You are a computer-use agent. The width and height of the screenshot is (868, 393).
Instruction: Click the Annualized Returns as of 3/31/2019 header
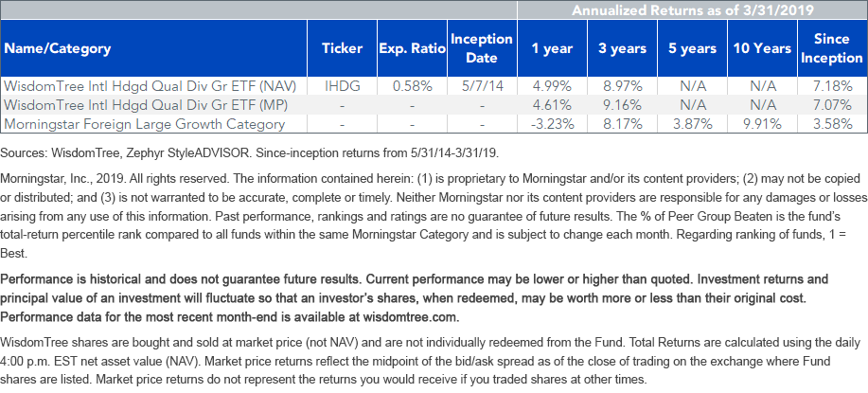[x=692, y=10]
